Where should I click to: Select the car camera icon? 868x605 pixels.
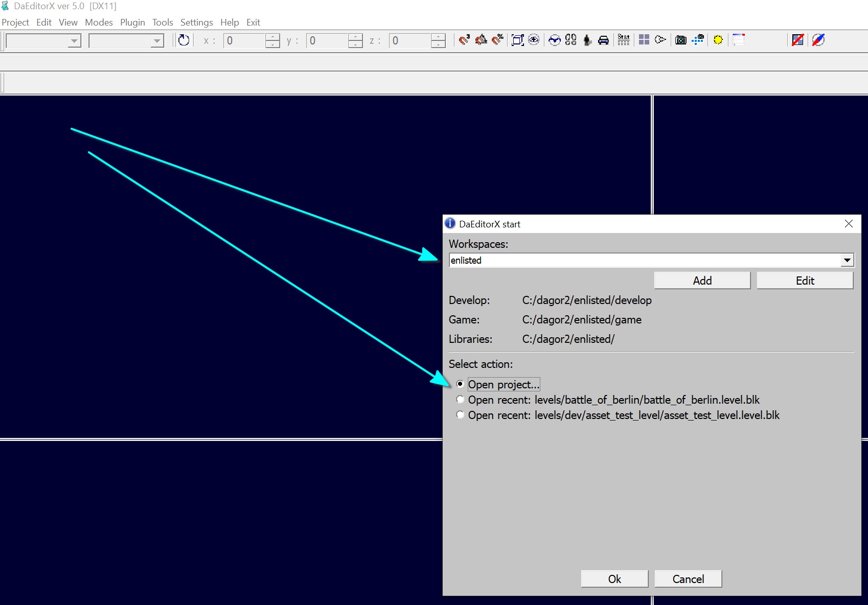(603, 40)
